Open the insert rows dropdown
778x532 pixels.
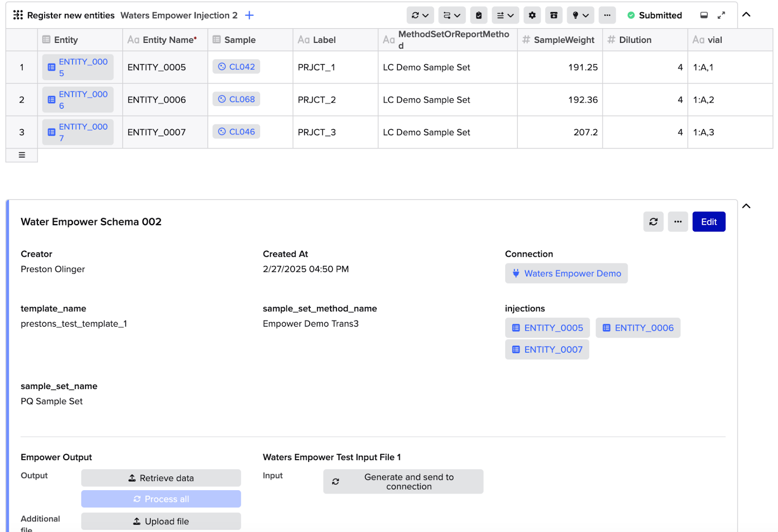506,15
